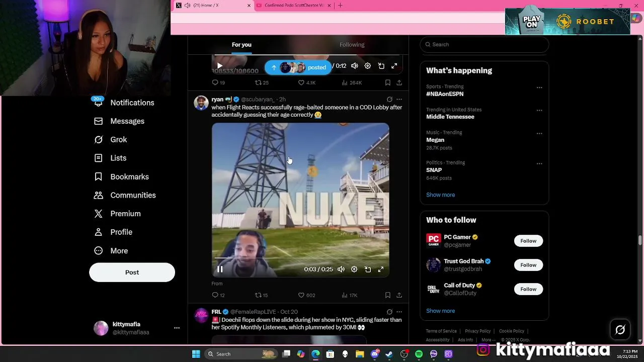Reply to ryan's post with 12 replies
644x362 pixels.
click(218, 295)
